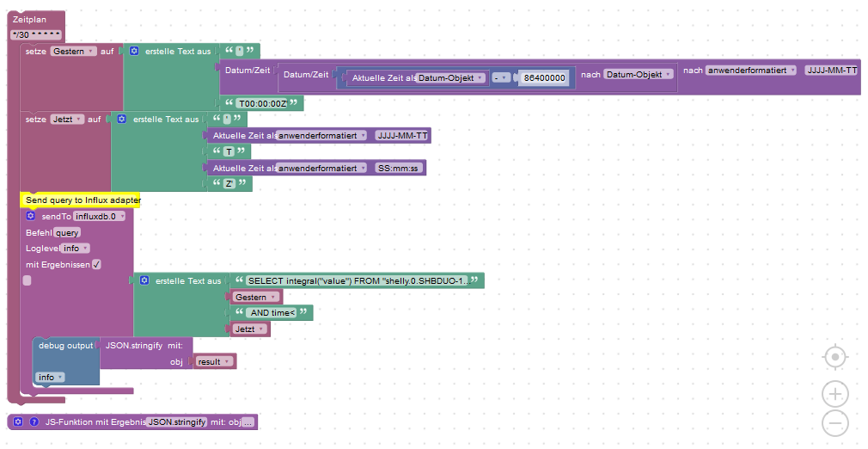Edit the SS:mm:ss format field
The width and height of the screenshot is (868, 449).
coord(397,168)
